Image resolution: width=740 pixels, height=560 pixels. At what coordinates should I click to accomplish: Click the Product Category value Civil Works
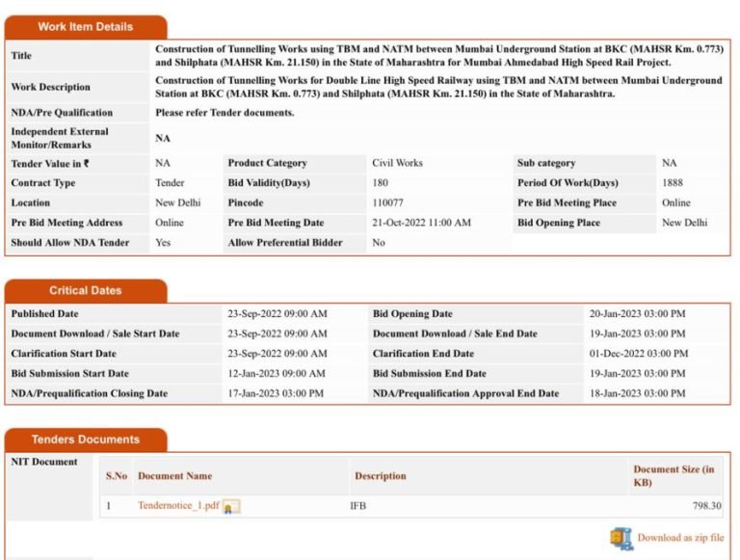[x=397, y=163]
